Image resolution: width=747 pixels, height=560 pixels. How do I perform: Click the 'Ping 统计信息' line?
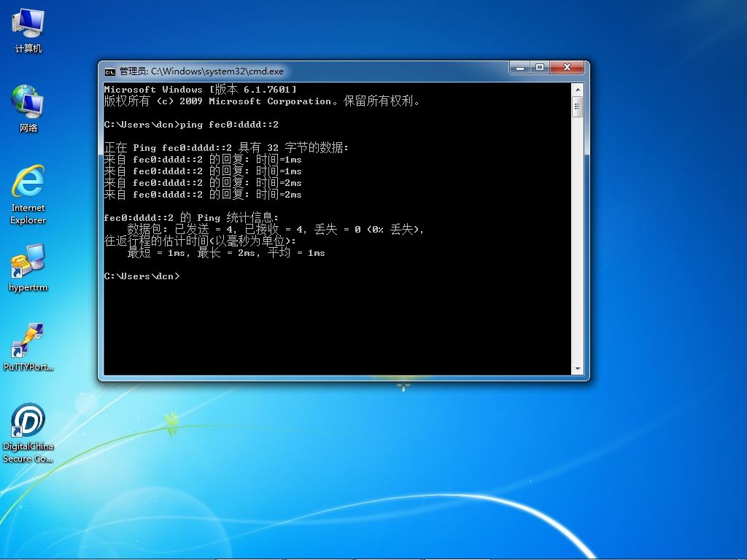tap(191, 217)
